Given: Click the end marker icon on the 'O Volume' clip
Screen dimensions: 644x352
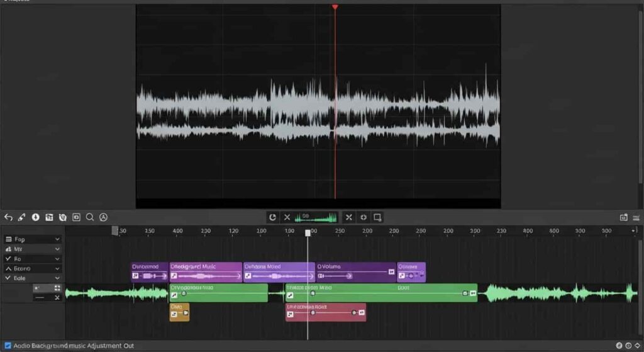Looking at the screenshot, I should coord(391,272).
